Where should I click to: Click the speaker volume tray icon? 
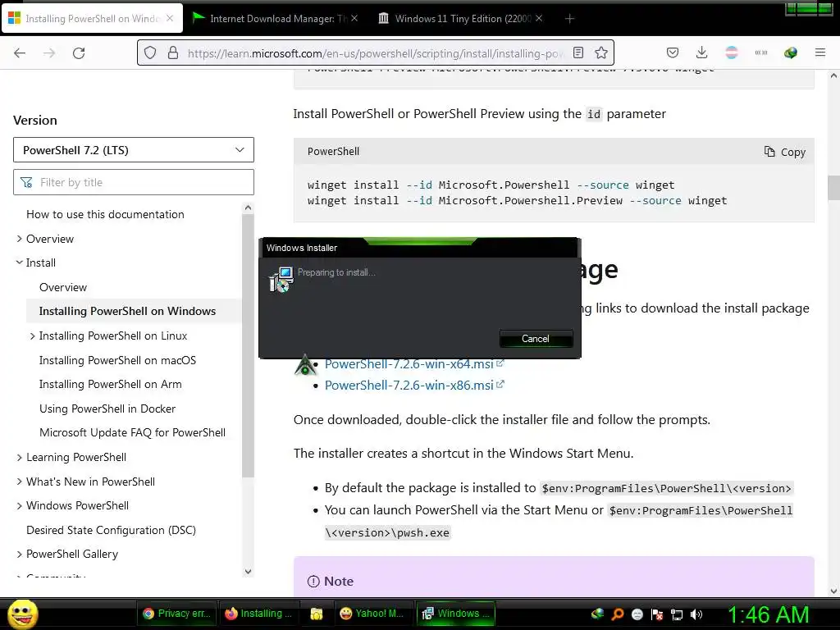point(696,614)
